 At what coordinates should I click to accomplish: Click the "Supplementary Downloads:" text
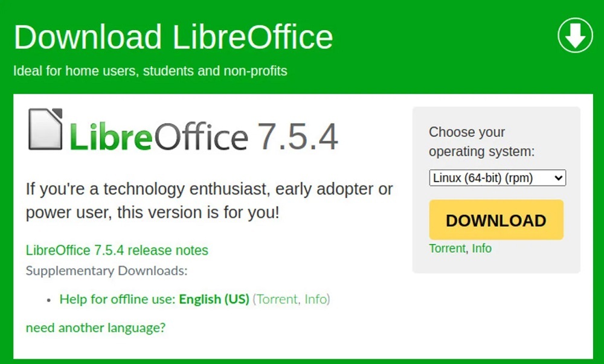(x=106, y=270)
